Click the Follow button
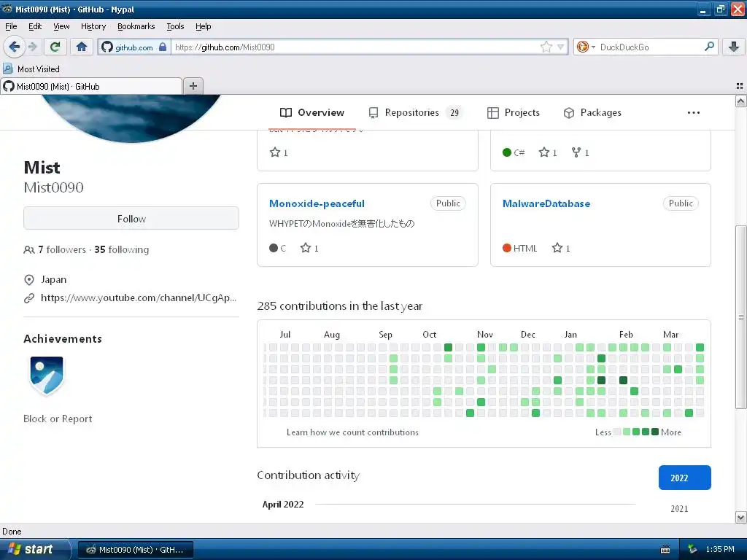 [131, 219]
